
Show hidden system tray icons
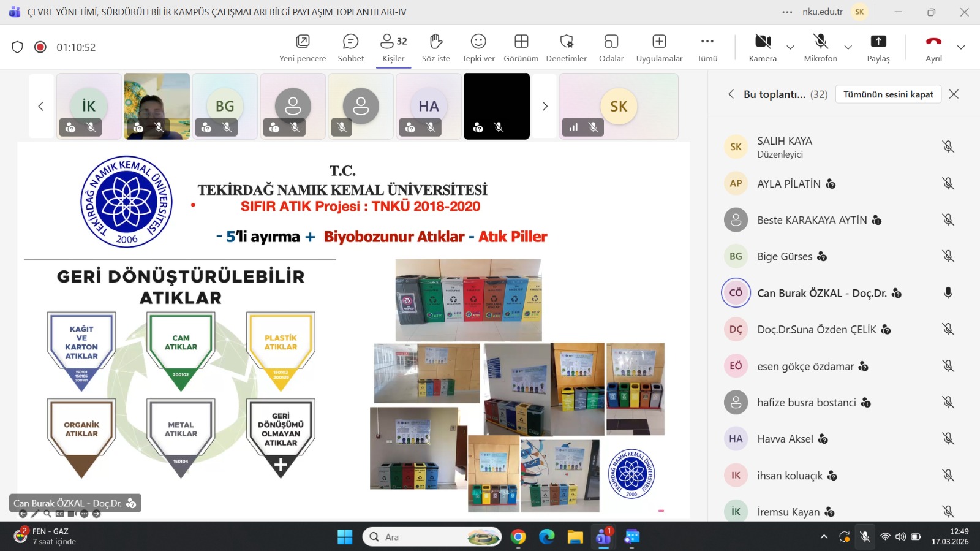(824, 537)
